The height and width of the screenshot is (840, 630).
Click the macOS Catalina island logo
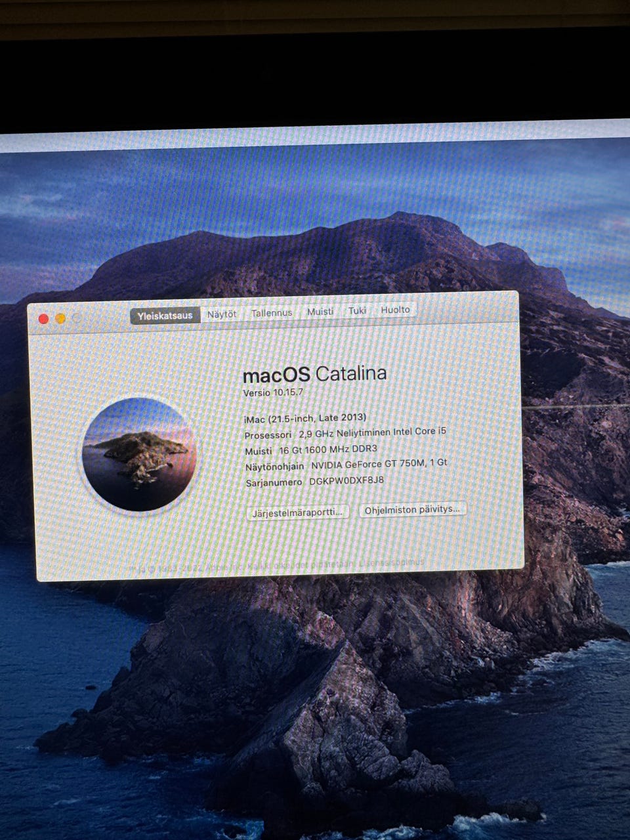139,455
